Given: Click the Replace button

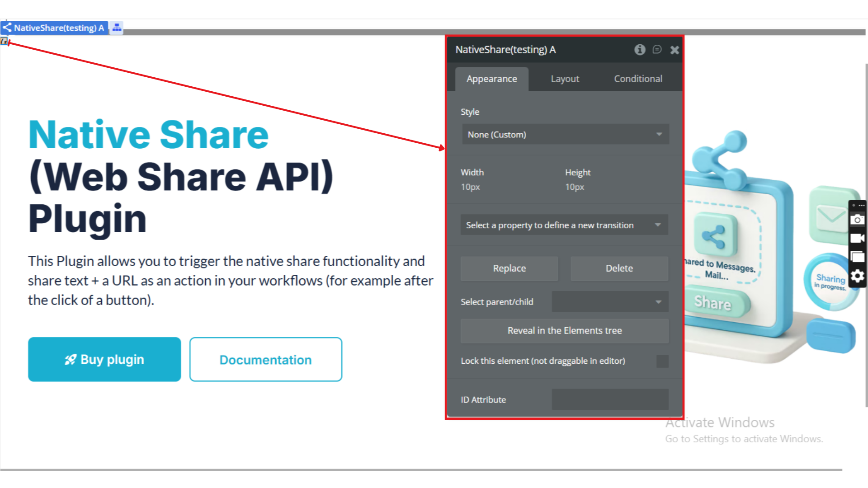Looking at the screenshot, I should click(509, 268).
